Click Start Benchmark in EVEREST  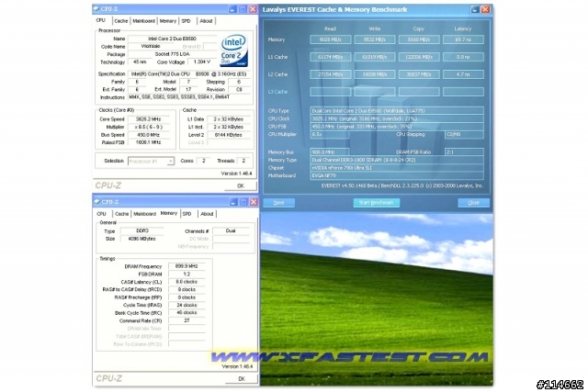pos(376,203)
